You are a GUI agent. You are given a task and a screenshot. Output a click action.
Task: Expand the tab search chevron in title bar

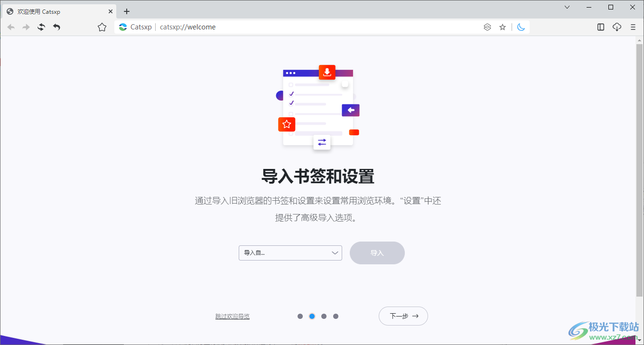567,7
